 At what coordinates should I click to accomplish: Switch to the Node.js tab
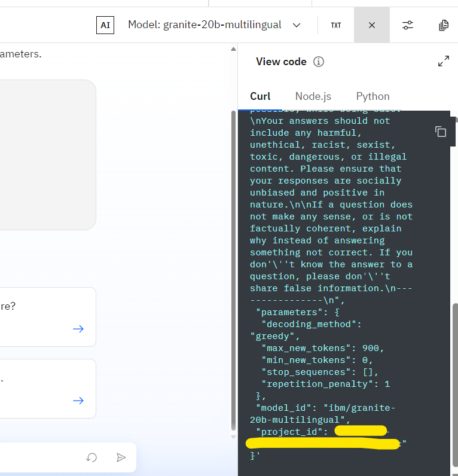[313, 96]
